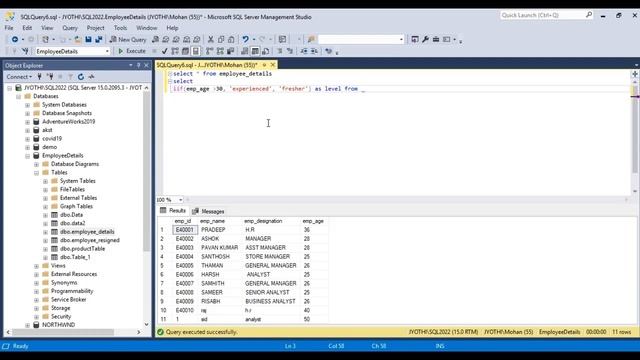Image resolution: width=640 pixels, height=360 pixels.
Task: Click the Decrease Indent icon
Action: [x=304, y=51]
